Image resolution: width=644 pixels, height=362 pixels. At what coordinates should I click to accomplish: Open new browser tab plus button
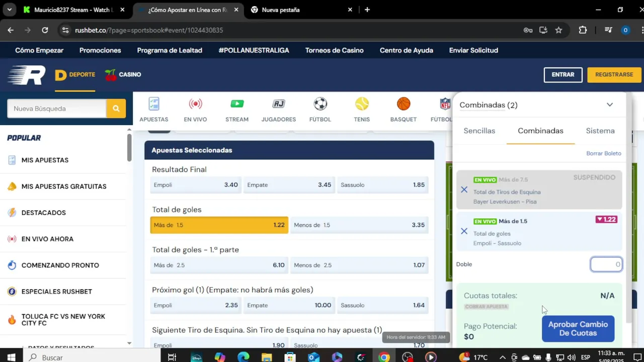[x=367, y=10]
